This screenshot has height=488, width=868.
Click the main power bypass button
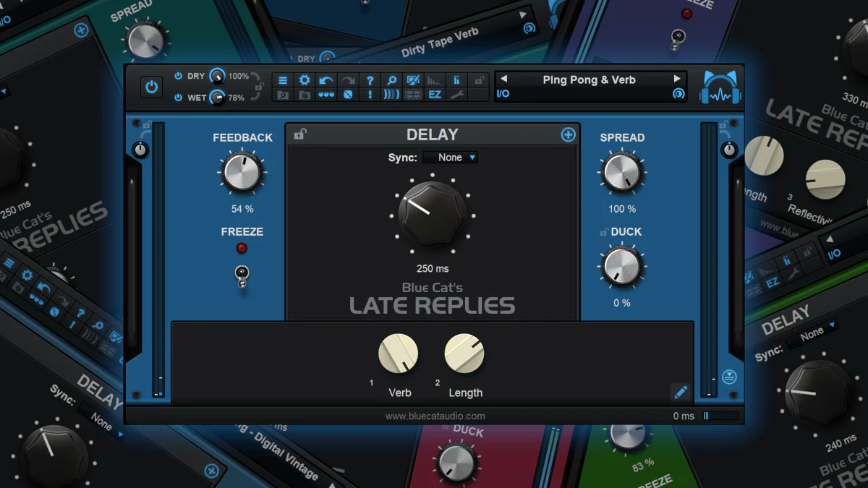tap(151, 87)
